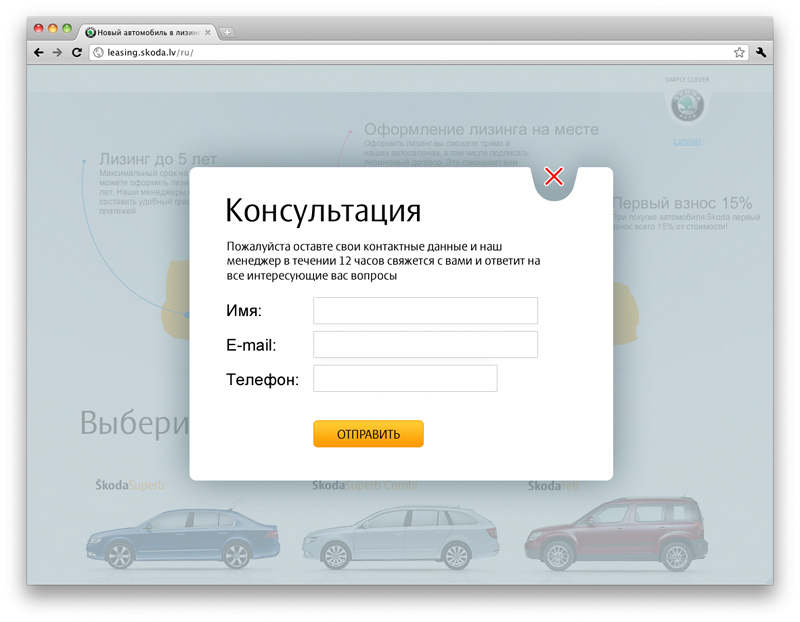Bookmark the page with the star icon
The height and width of the screenshot is (622, 800).
pyautogui.click(x=739, y=53)
